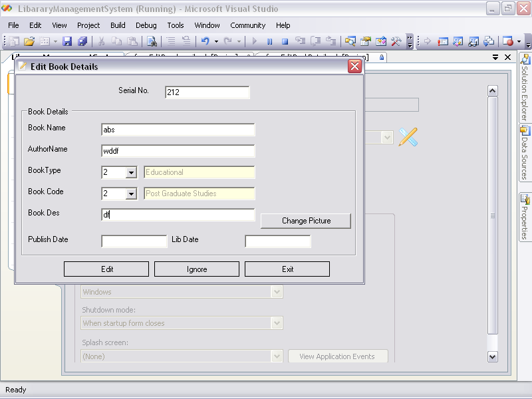Click the Step Into icon
The image size is (532, 399).
point(301,41)
